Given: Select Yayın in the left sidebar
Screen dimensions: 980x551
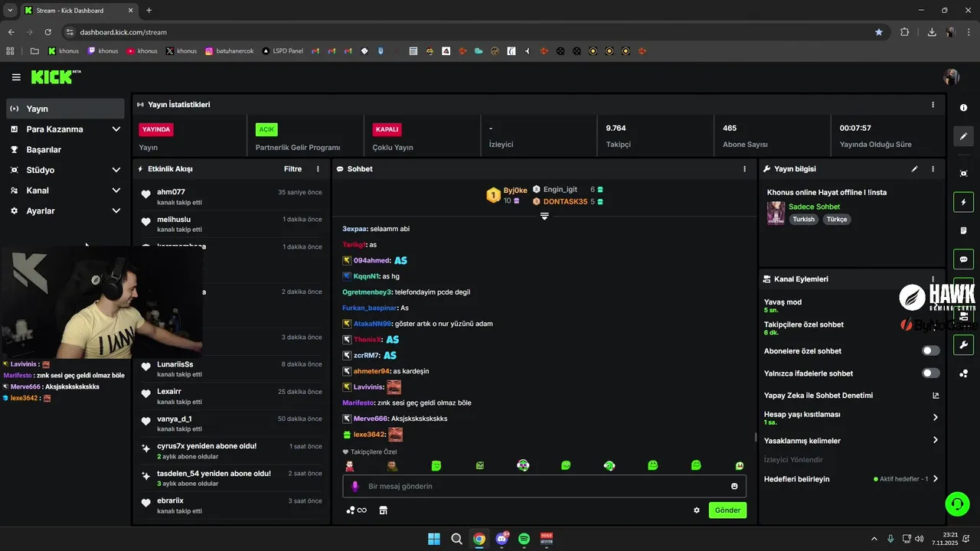Looking at the screenshot, I should coord(66,109).
